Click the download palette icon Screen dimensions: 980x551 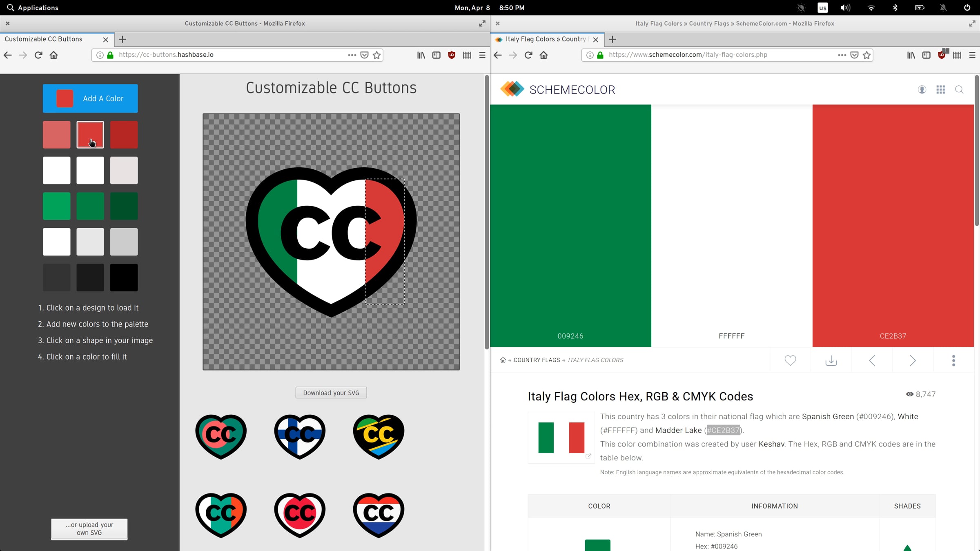(831, 360)
